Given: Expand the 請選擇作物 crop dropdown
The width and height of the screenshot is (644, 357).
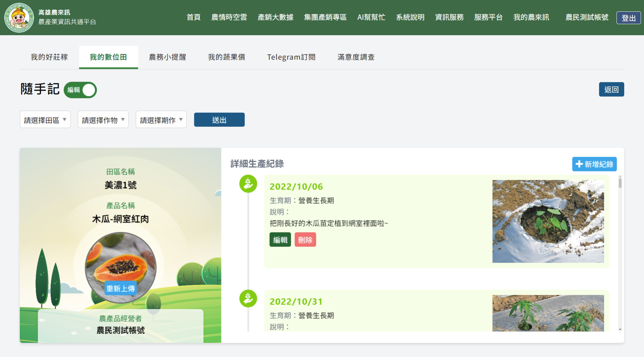Looking at the screenshot, I should pyautogui.click(x=103, y=120).
